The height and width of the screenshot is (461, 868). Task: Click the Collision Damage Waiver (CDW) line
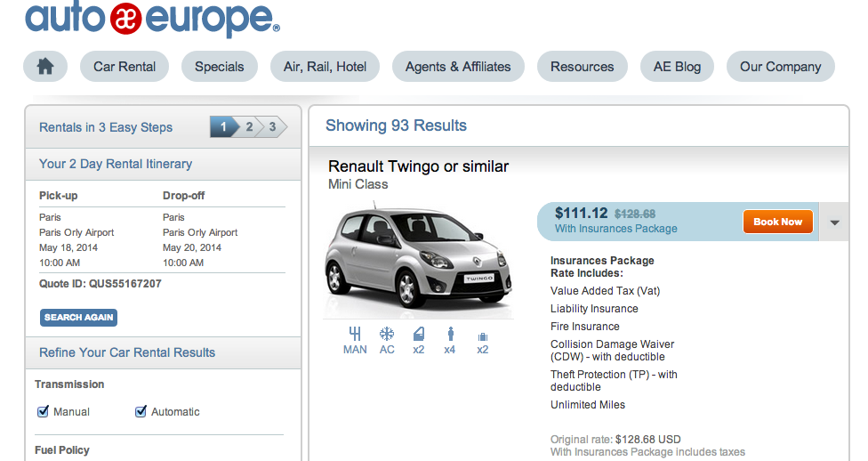point(612,350)
